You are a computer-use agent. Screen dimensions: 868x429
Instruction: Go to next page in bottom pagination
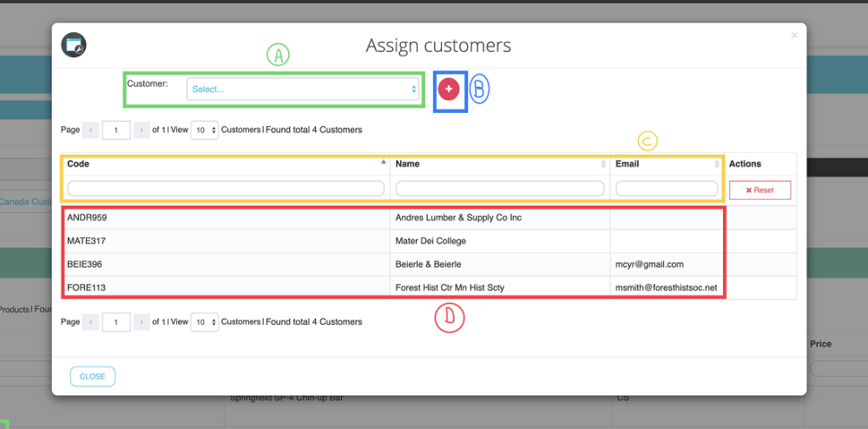[141, 321]
